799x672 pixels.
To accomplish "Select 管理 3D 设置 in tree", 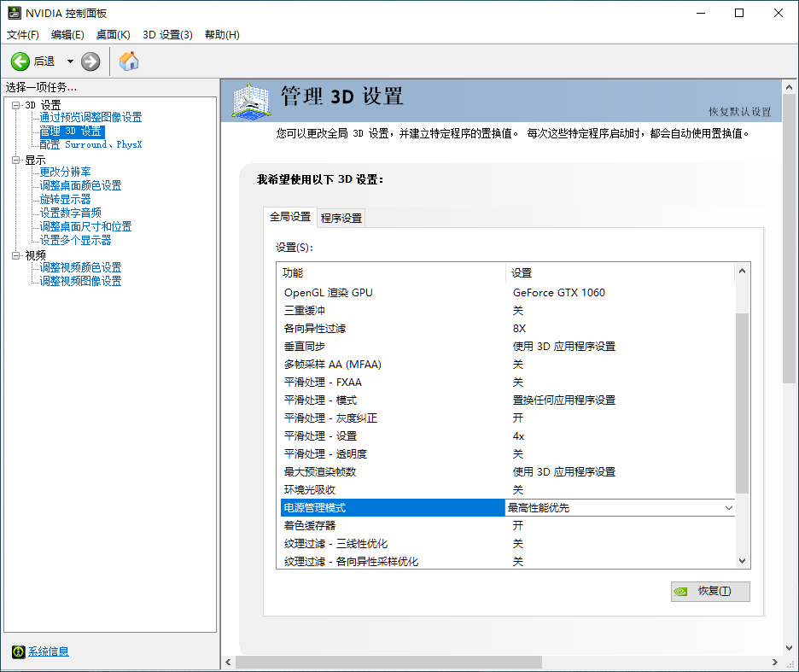I will coord(72,131).
